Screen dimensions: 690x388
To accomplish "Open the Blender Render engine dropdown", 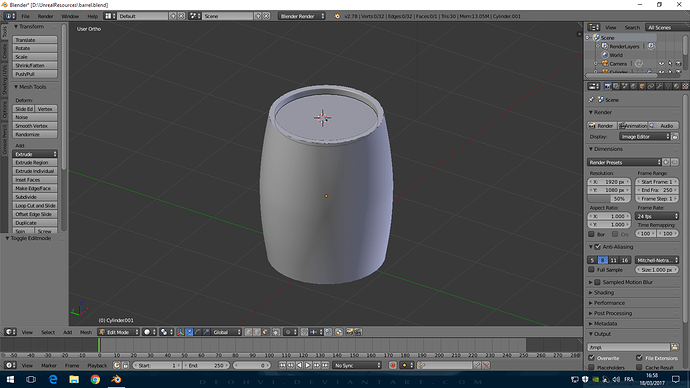I will tap(301, 16).
